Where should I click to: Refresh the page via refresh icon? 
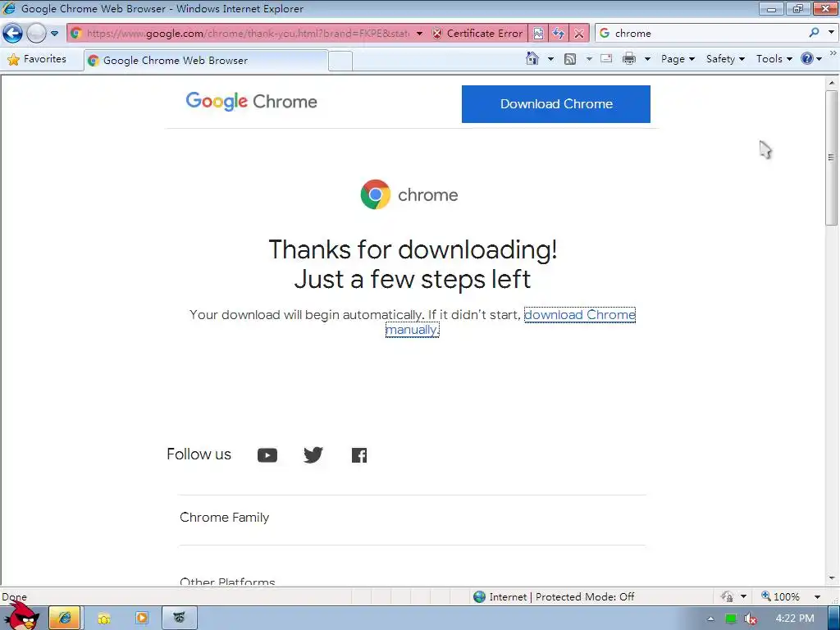pyautogui.click(x=558, y=33)
